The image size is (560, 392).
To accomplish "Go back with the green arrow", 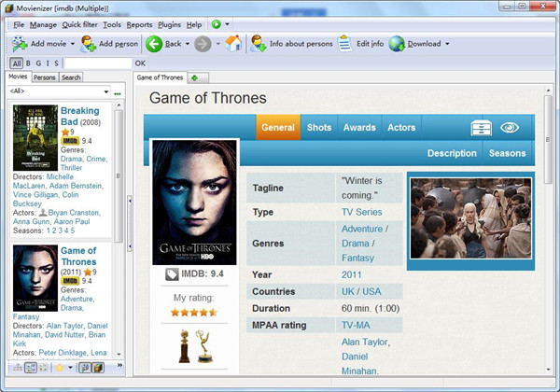I will (154, 44).
